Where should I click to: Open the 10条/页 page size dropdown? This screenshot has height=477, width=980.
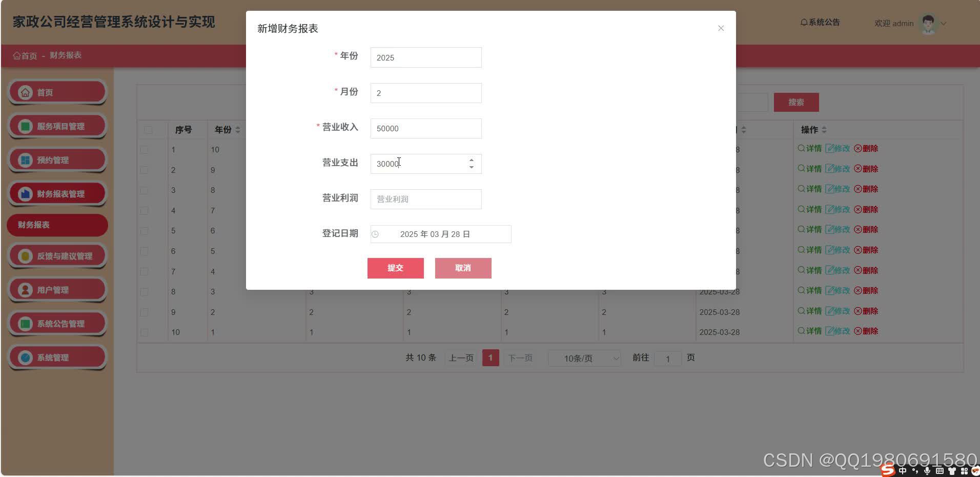(x=584, y=358)
